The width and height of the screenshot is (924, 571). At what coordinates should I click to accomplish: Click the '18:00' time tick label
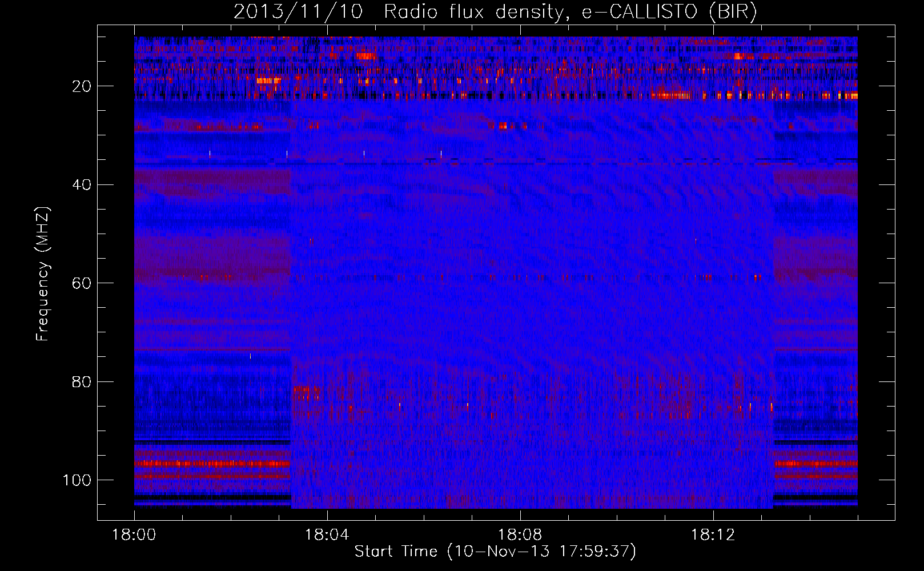tap(134, 535)
